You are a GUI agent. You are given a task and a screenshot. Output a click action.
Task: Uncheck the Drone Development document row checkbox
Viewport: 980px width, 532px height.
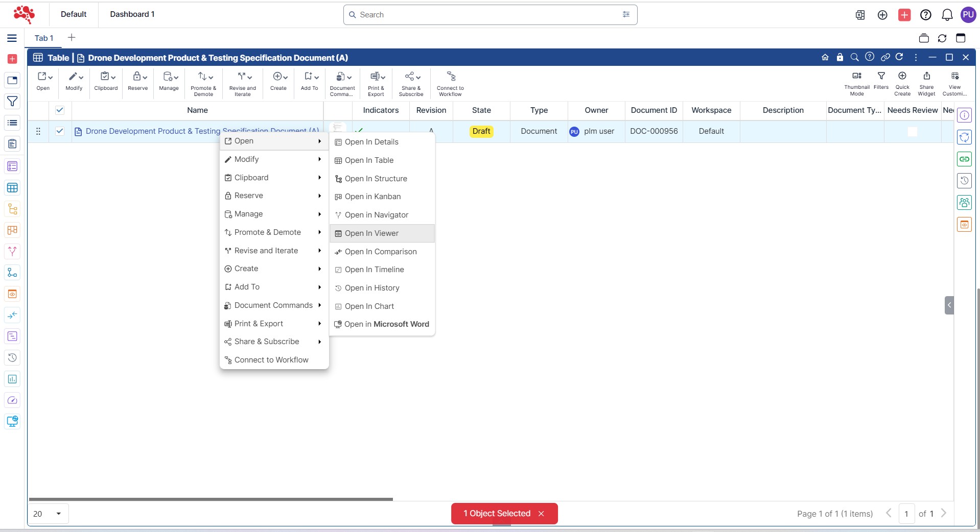60,131
